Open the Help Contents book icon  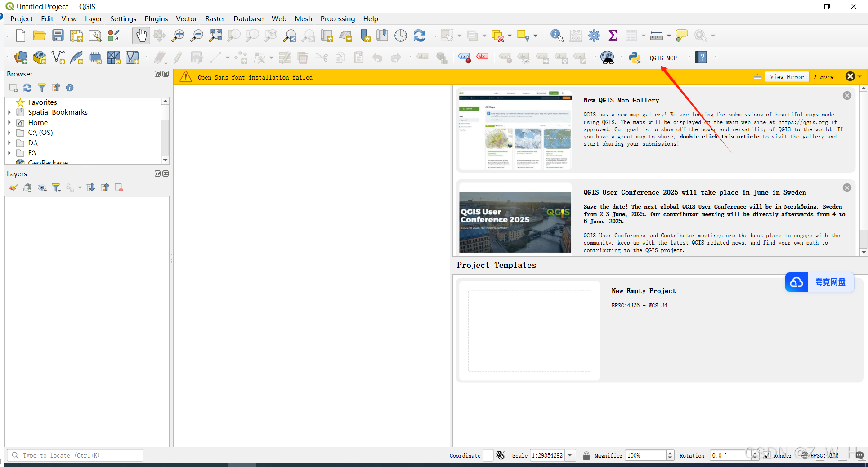tap(701, 58)
